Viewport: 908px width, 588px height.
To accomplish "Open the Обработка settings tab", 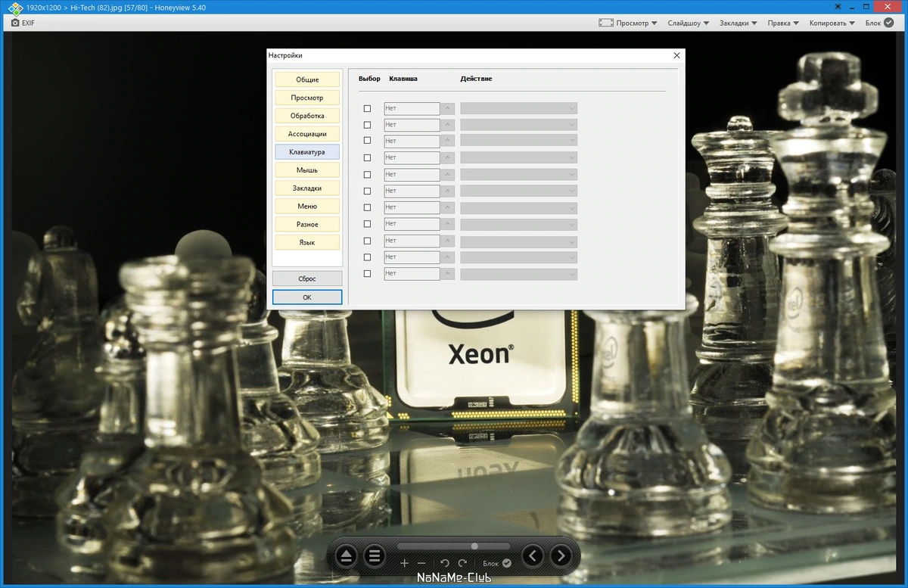I will coord(307,116).
